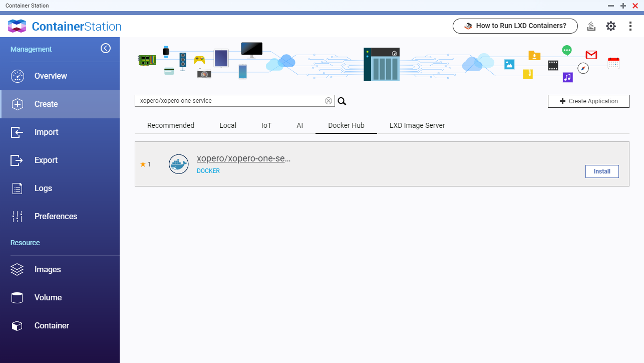Click the Create Application button

[x=588, y=101]
